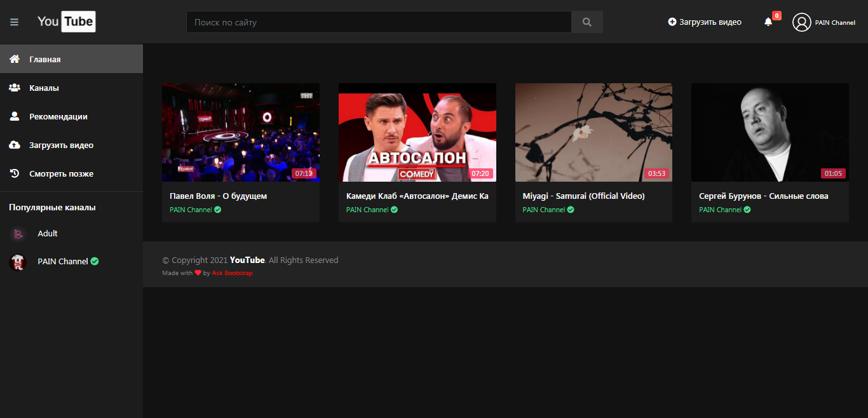Click verified badge under Камеди Клаб video
868x418 pixels.
(x=394, y=210)
